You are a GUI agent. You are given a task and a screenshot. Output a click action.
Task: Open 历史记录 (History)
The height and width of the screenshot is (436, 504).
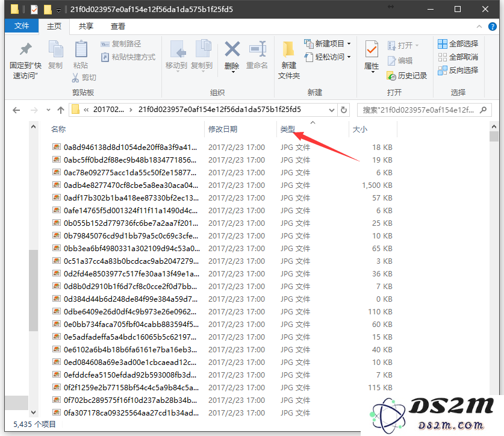tap(406, 76)
